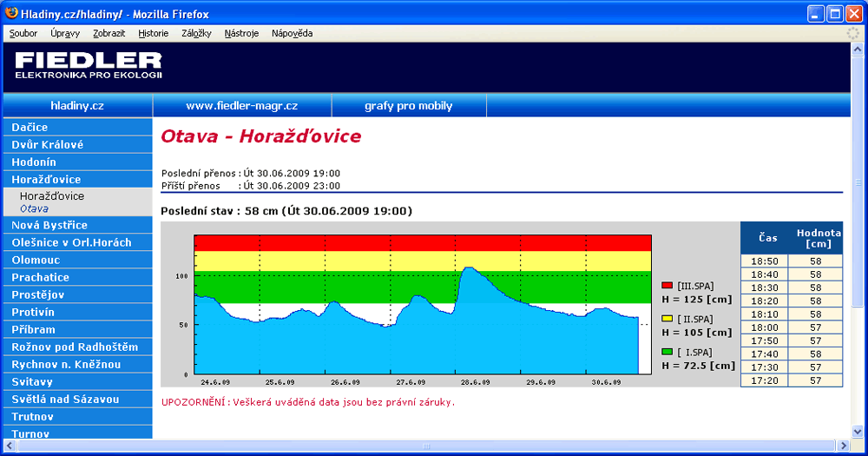Click the 18:00 time cell

(765, 327)
